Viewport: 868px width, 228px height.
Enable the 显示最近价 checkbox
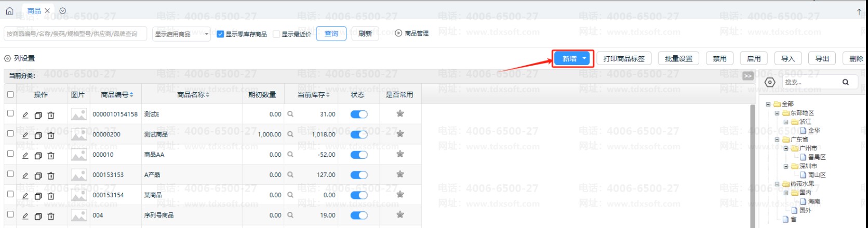(x=276, y=34)
